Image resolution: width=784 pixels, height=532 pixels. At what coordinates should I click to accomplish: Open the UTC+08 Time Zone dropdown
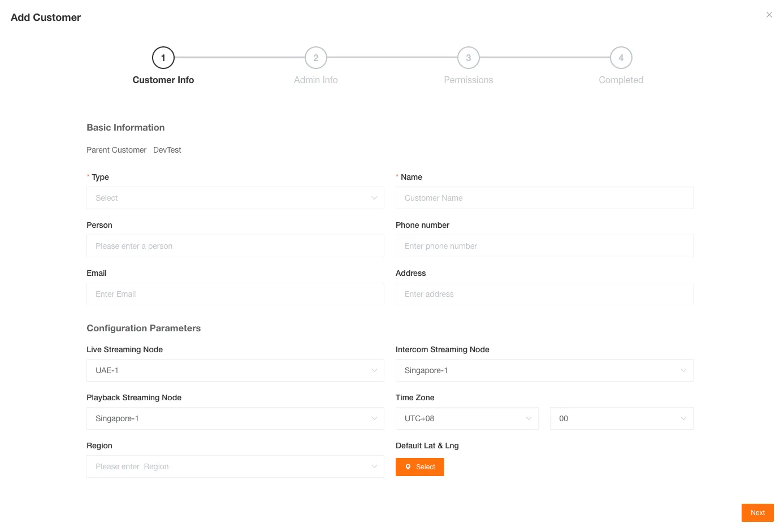(467, 418)
